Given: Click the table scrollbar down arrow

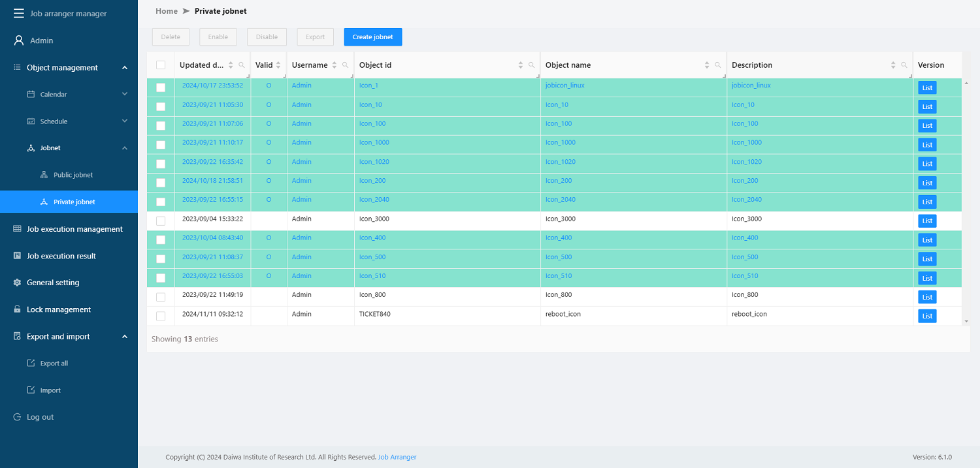Looking at the screenshot, I should click(x=966, y=321).
